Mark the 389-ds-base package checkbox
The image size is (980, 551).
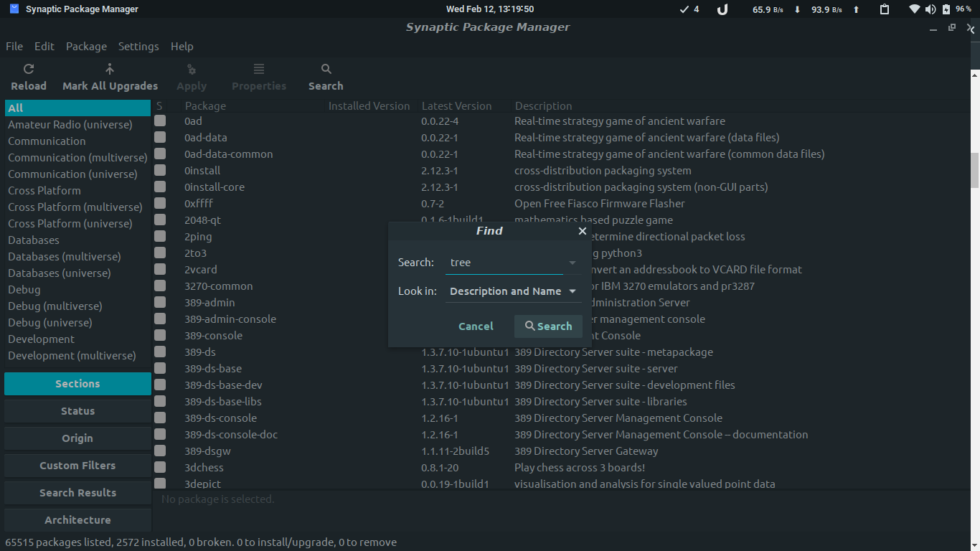click(160, 369)
